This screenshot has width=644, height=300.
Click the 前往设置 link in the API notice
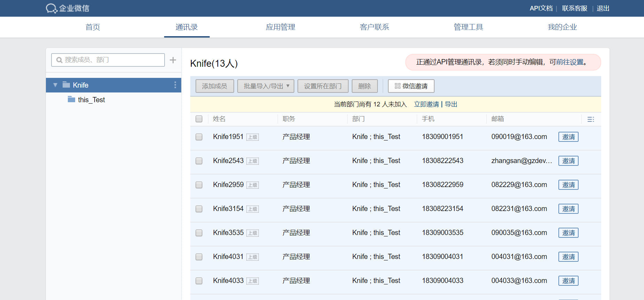tap(570, 62)
